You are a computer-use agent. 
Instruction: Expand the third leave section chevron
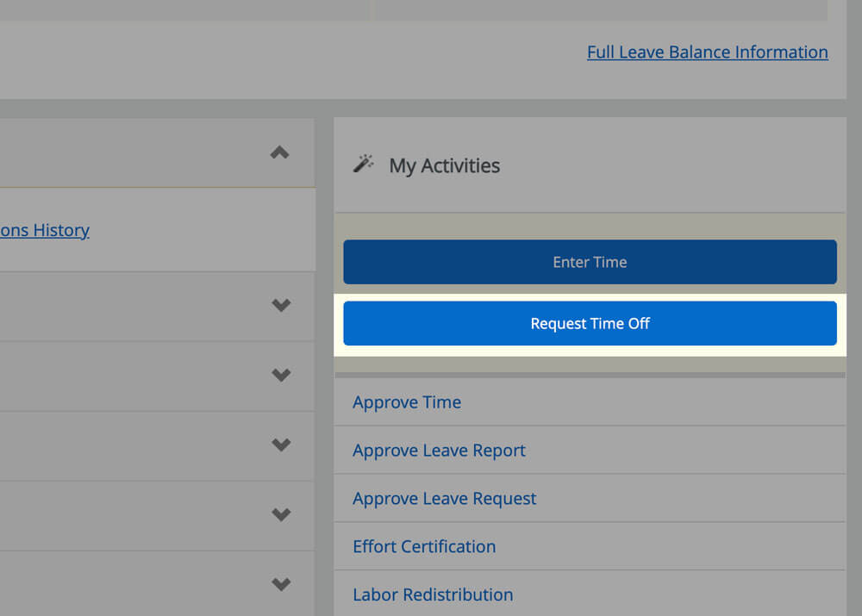click(281, 445)
